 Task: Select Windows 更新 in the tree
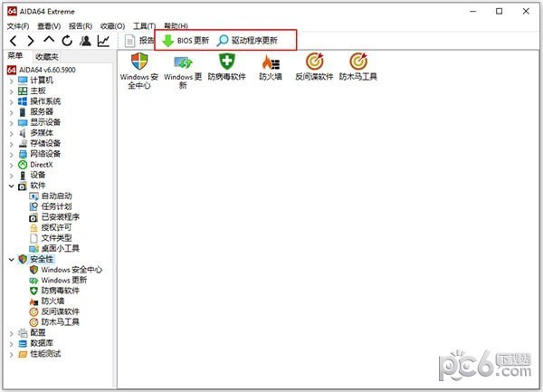[58, 280]
